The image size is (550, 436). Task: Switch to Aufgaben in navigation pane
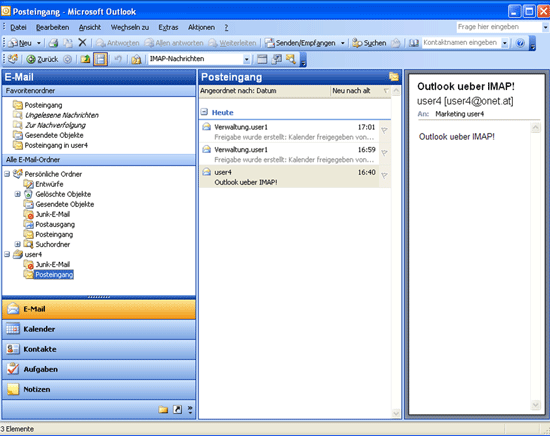point(99,369)
